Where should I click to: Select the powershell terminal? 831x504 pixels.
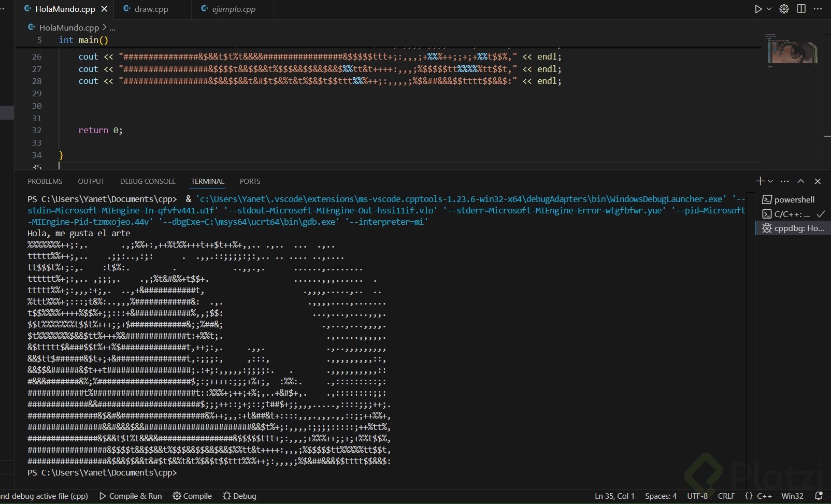coord(793,199)
